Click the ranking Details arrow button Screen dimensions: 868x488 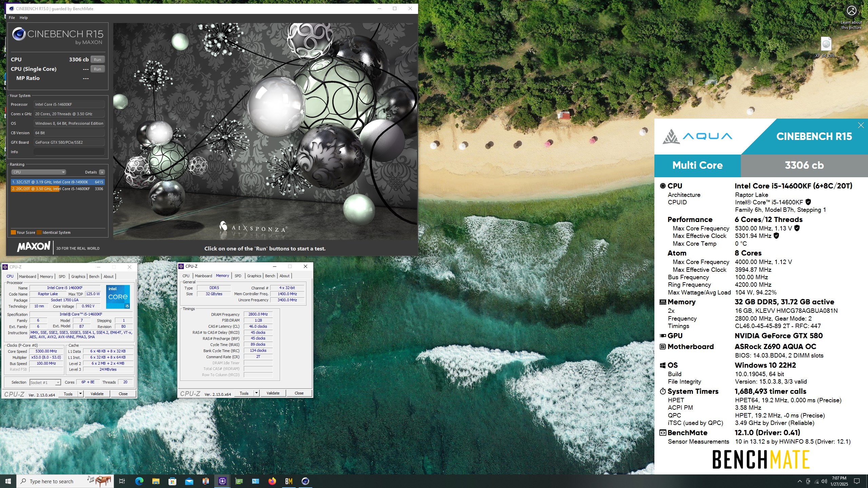102,172
